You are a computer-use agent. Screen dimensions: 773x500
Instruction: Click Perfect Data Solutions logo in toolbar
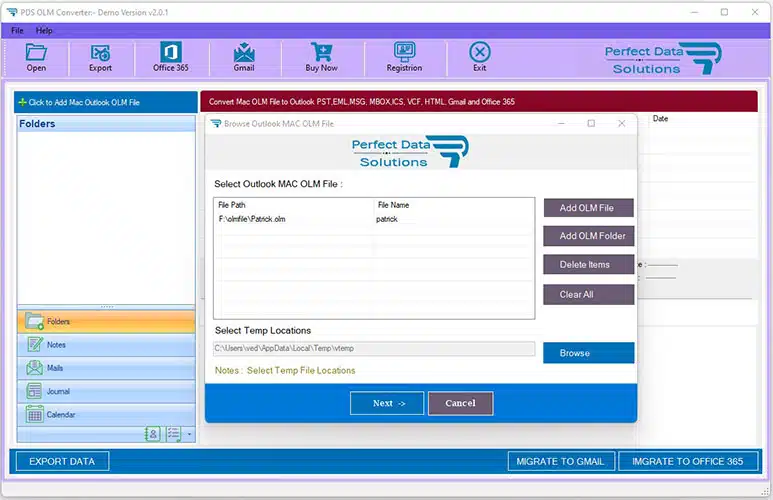tap(663, 59)
